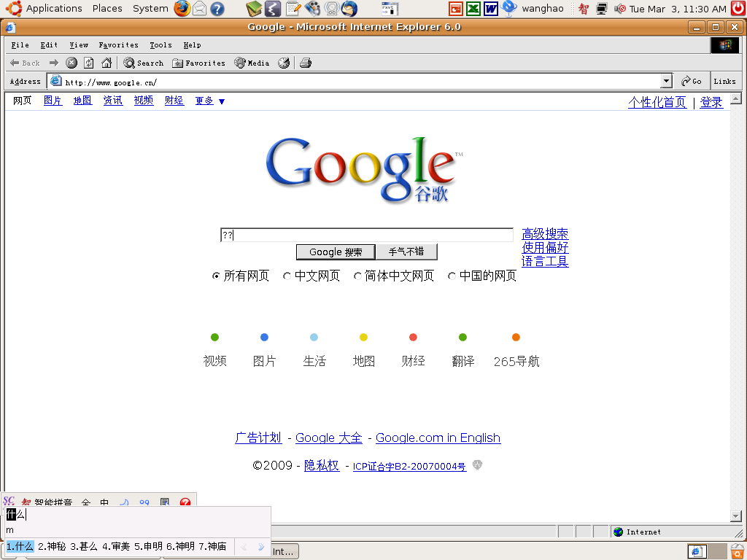Viewport: 747px width, 560px height.
Task: Expand the address bar dropdown arrow
Action: pyautogui.click(x=667, y=82)
